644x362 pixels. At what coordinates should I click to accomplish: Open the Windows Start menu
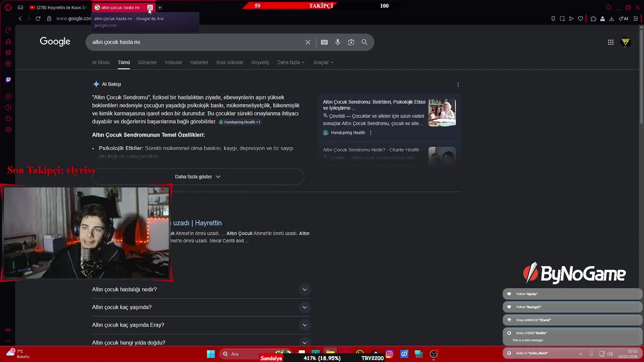point(211,354)
